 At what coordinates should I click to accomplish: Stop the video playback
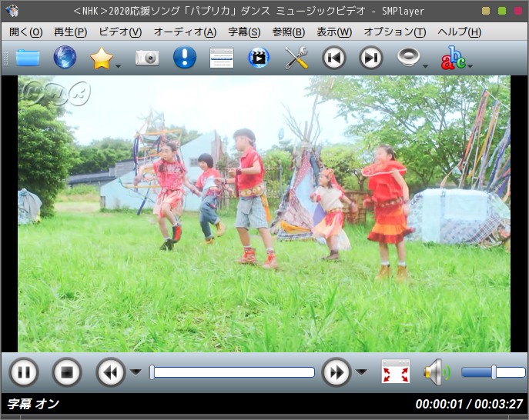[x=67, y=372]
